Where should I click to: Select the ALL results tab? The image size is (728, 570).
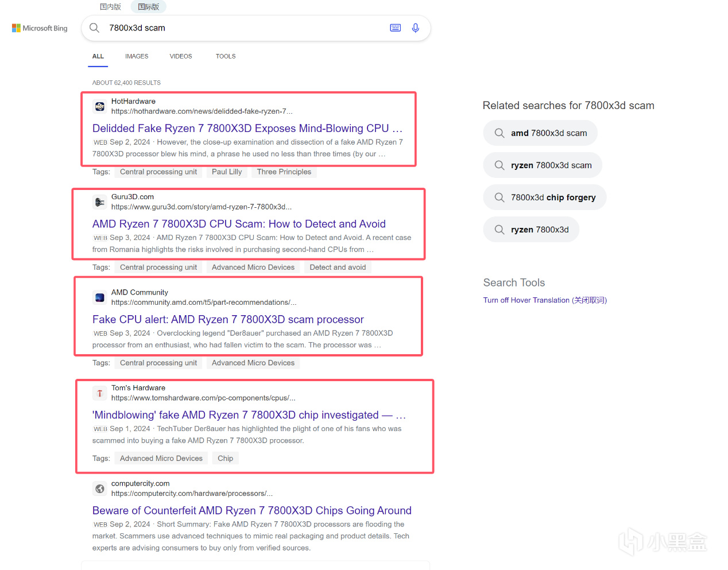(x=98, y=56)
